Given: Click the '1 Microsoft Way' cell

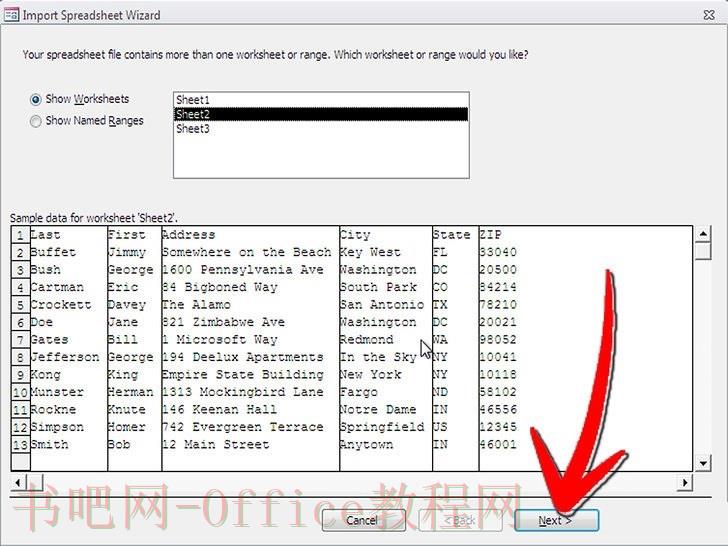Looking at the screenshot, I should [x=251, y=340].
